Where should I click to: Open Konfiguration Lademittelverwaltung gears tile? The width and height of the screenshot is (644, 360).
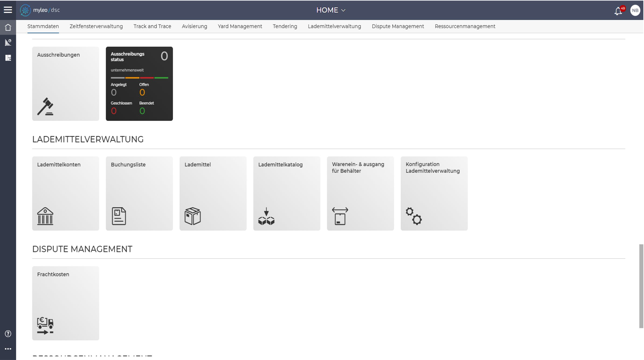click(434, 193)
